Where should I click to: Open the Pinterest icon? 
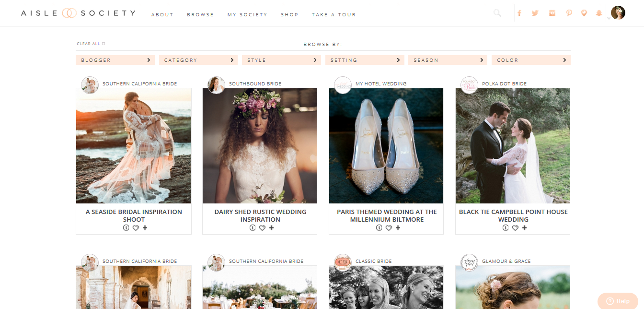coord(569,13)
